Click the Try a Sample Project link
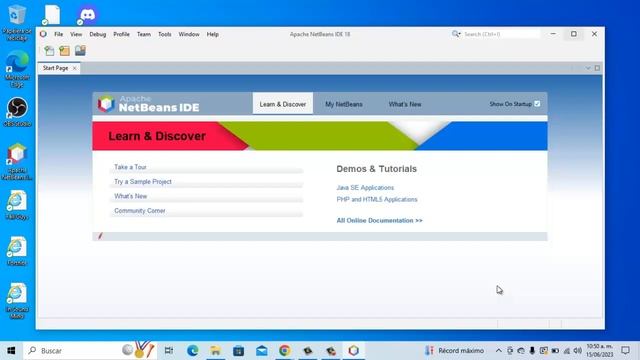This screenshot has width=640, height=360. click(143, 182)
